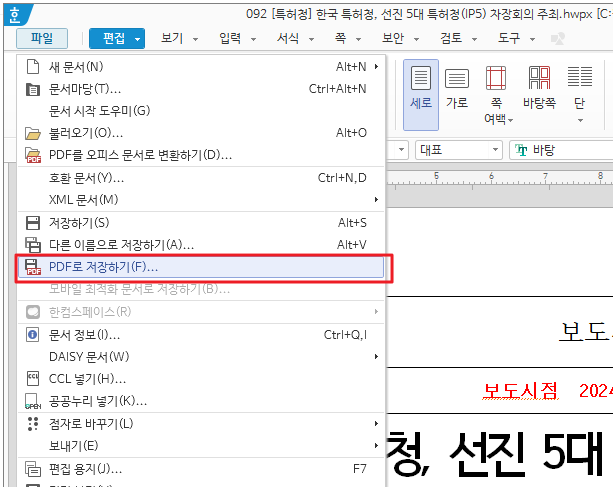The image size is (613, 487).
Task: Open 쪽 여백 page margin tool
Action: pyautogui.click(x=496, y=95)
